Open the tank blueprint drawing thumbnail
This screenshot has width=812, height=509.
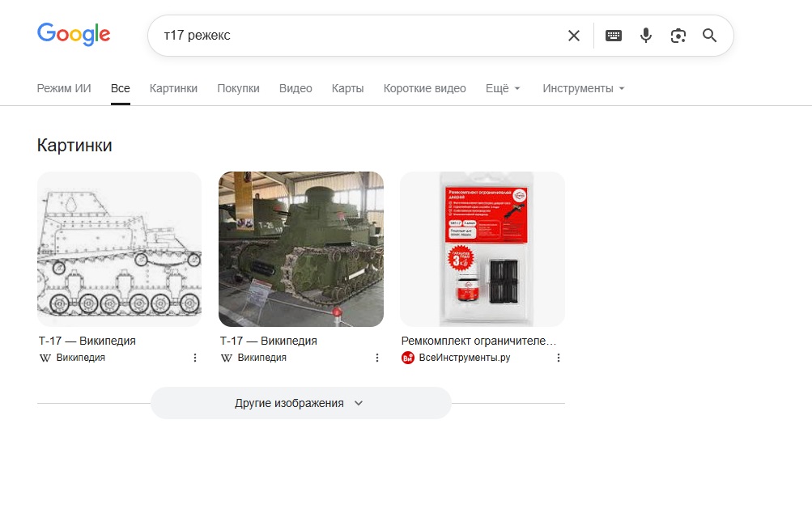point(119,249)
